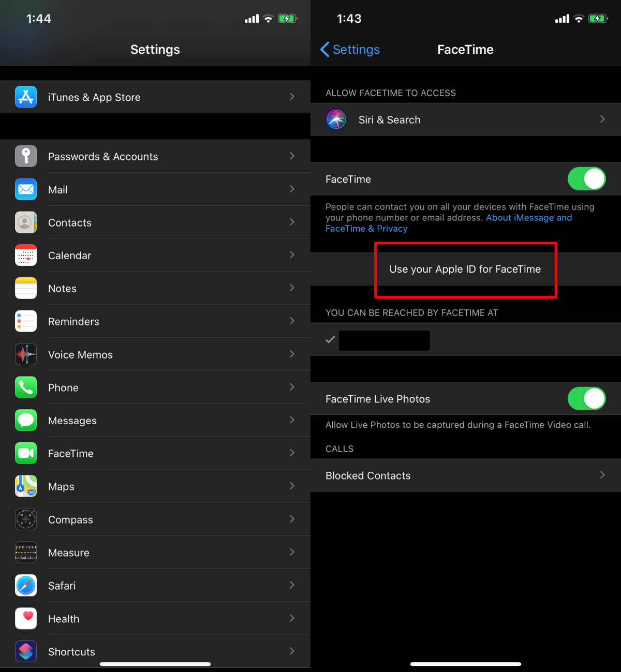The image size is (621, 672).
Task: Select the Contacts app icon
Action: coord(26,222)
